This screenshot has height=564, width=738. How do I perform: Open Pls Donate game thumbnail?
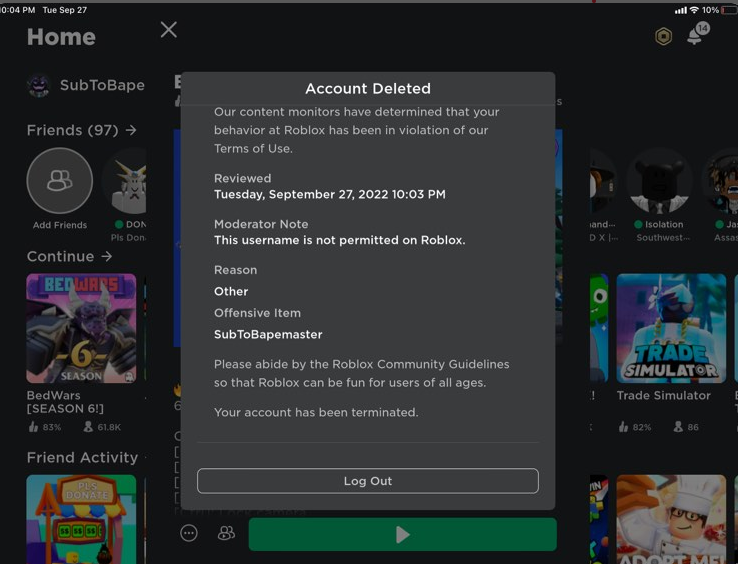(x=81, y=519)
